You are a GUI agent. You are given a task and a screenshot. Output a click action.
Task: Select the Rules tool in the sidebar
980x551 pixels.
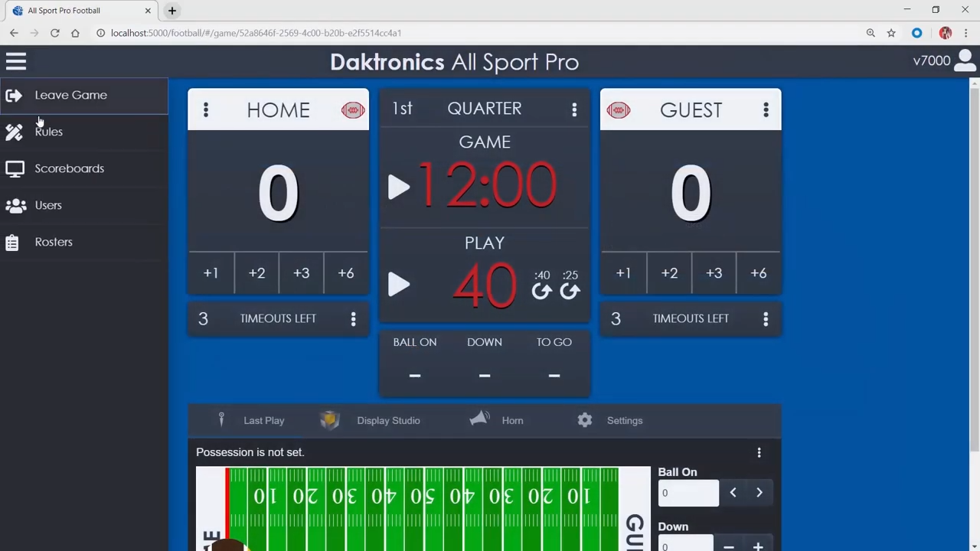(x=48, y=132)
